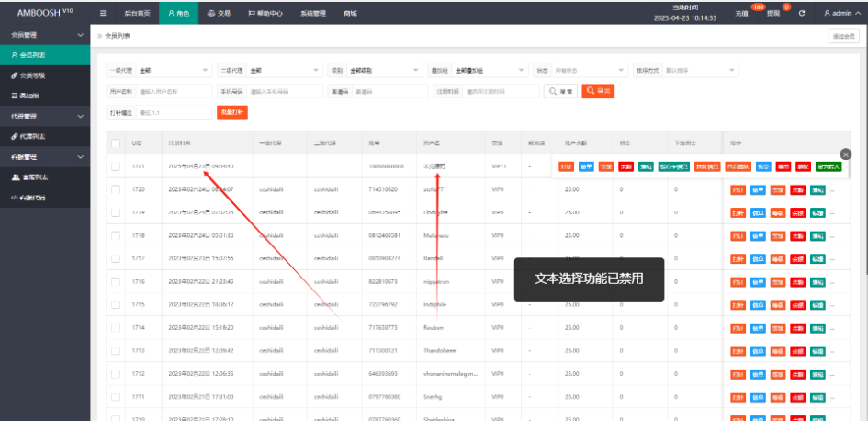Image resolution: width=868 pixels, height=421 pixels.
Task: Open 系统管理 in the top navigation
Action: pyautogui.click(x=313, y=13)
